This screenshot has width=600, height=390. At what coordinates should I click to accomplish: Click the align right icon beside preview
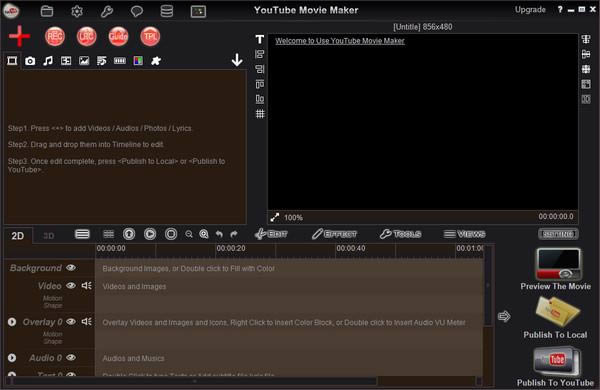[x=260, y=69]
